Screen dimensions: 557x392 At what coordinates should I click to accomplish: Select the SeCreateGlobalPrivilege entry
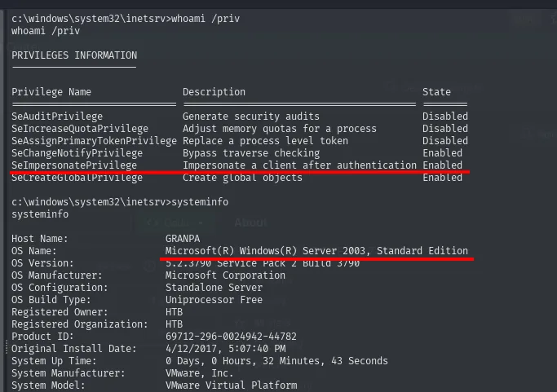click(x=77, y=178)
